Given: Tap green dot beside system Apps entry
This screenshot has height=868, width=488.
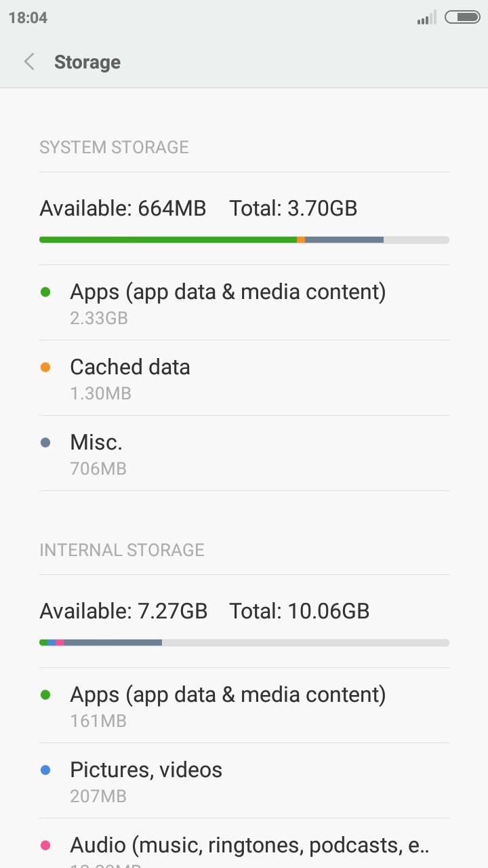Looking at the screenshot, I should (x=45, y=292).
